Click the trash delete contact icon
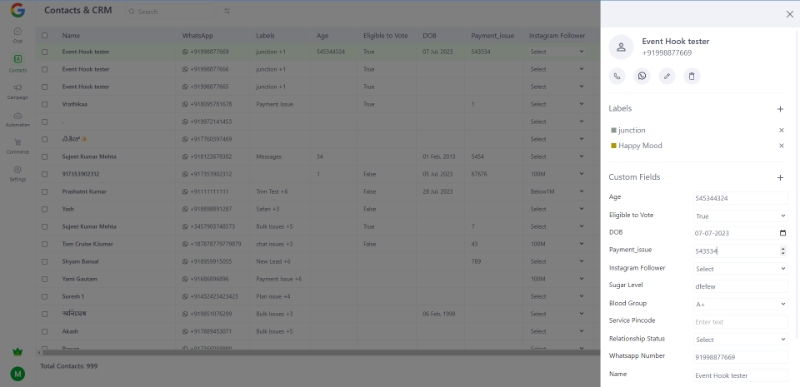Image resolution: width=800 pixels, height=387 pixels. pos(692,76)
